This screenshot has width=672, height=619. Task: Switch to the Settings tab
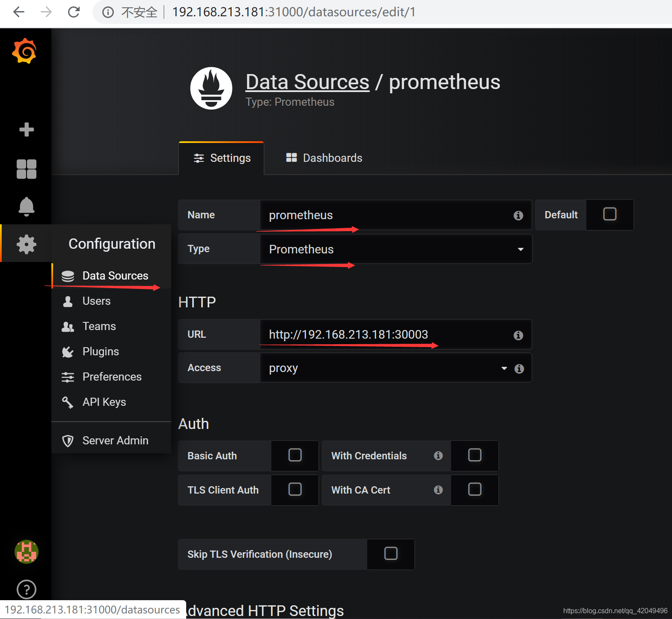(x=221, y=158)
